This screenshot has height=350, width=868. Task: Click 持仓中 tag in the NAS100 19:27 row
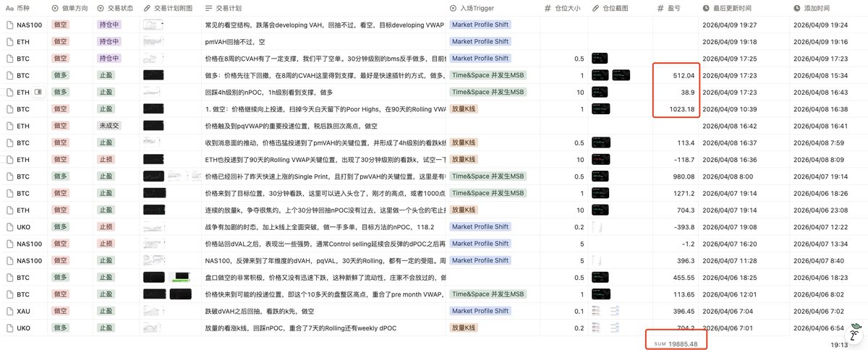pyautogui.click(x=109, y=25)
